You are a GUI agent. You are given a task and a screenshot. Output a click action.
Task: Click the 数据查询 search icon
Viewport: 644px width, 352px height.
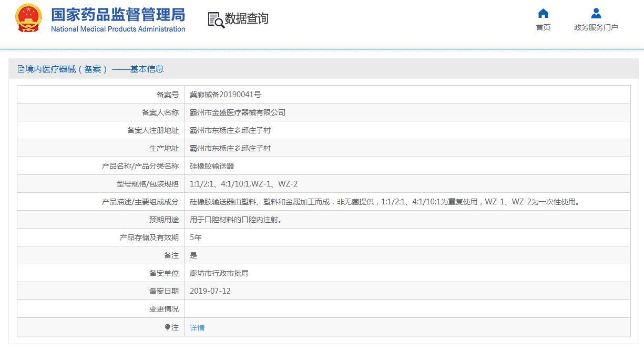216,19
